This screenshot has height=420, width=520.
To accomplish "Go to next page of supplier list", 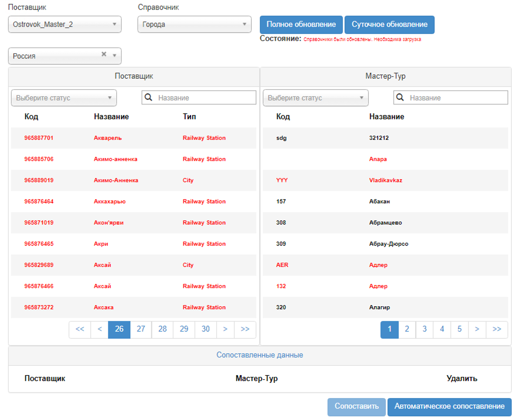I will coord(225,329).
